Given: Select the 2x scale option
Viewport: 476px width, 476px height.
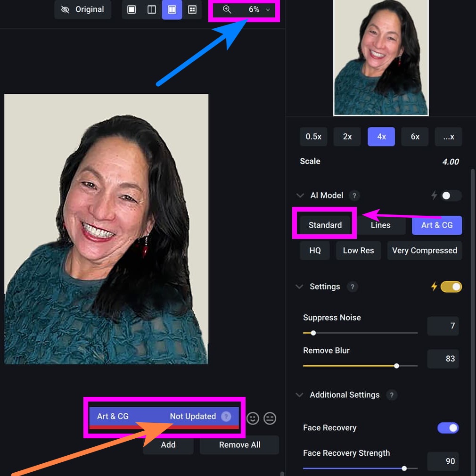Looking at the screenshot, I should click(347, 137).
